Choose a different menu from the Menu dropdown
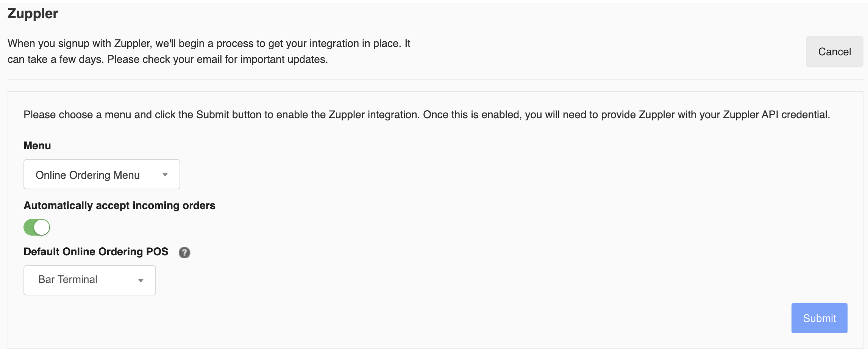Image resolution: width=868 pixels, height=353 pixels. (x=101, y=175)
